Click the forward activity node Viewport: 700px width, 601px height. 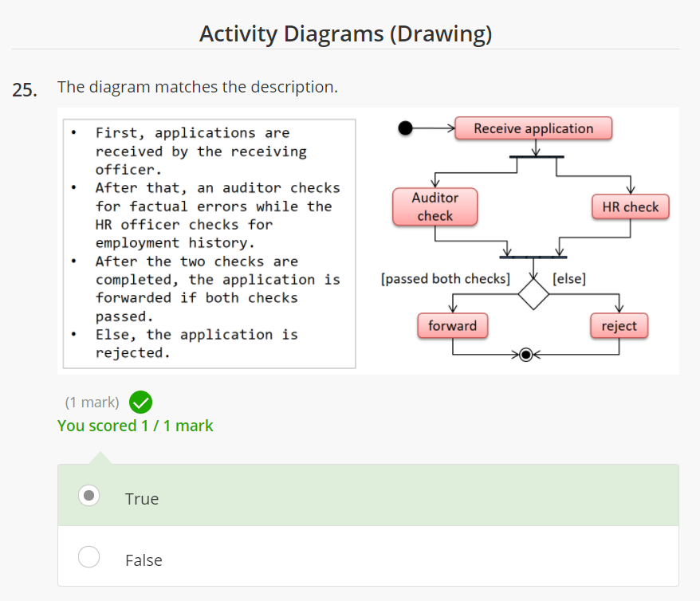[453, 326]
